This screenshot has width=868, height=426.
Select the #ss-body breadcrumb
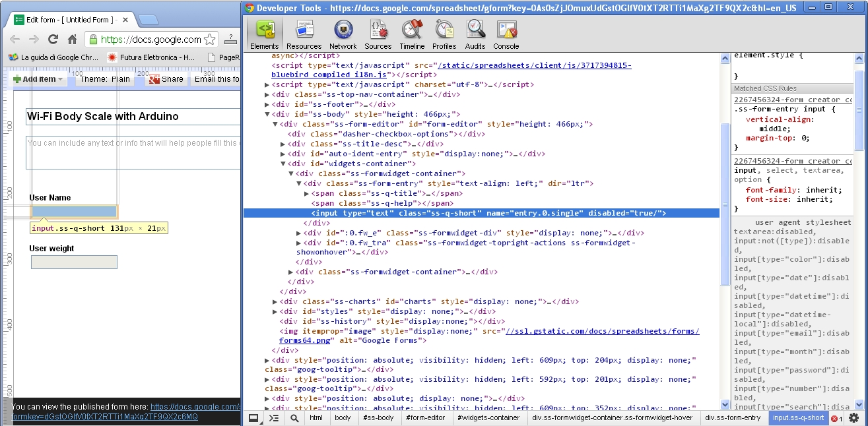(x=378, y=418)
